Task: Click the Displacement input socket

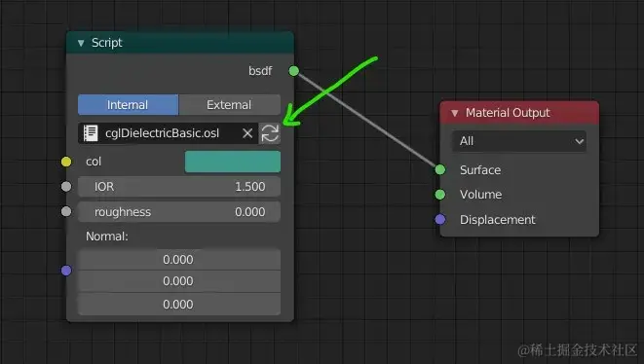Action: [x=439, y=220]
